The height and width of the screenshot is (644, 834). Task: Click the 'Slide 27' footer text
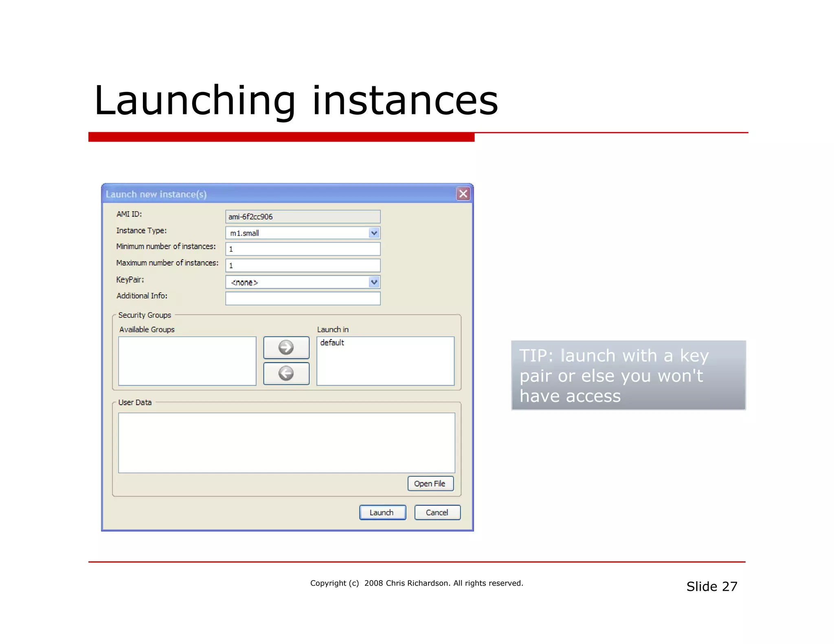click(712, 586)
